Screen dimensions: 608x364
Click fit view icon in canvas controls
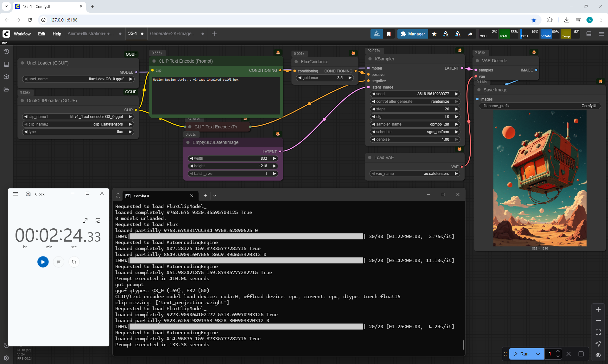[x=598, y=332]
